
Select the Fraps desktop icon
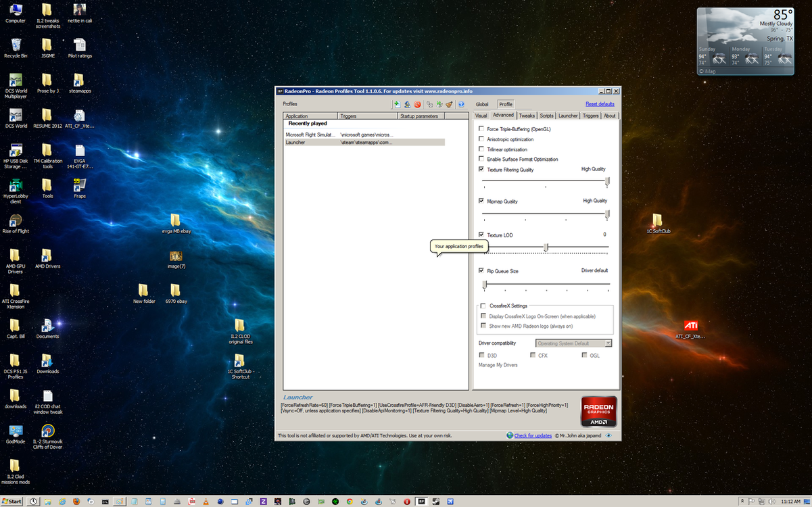(79, 187)
